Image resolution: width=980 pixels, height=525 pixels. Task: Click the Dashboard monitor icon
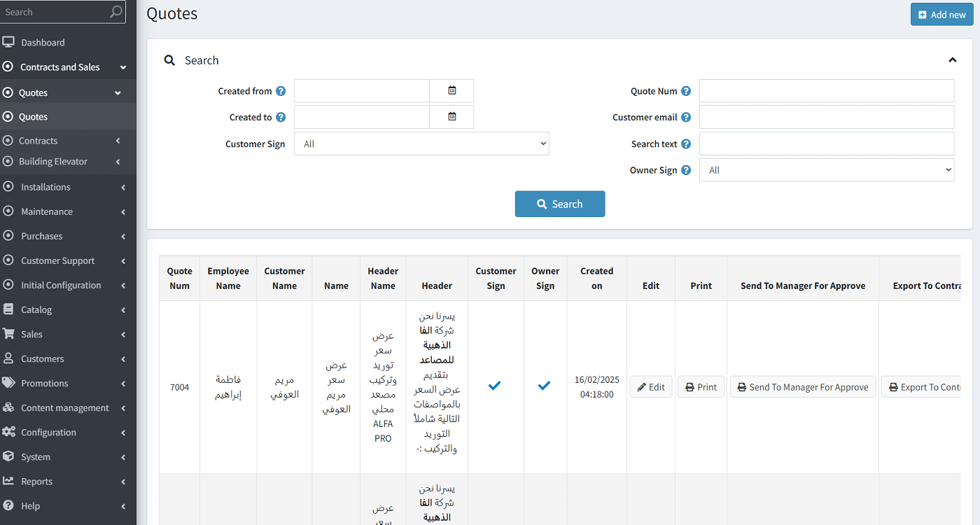pyautogui.click(x=8, y=42)
